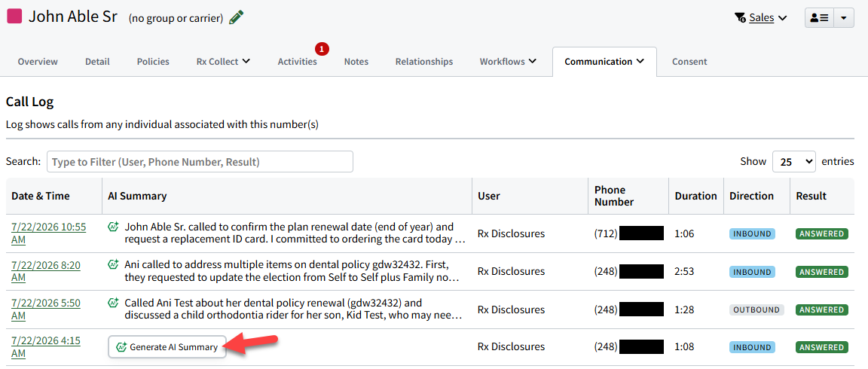Expand the caret dropdown beside person icon
The height and width of the screenshot is (369, 868).
pyautogui.click(x=844, y=18)
